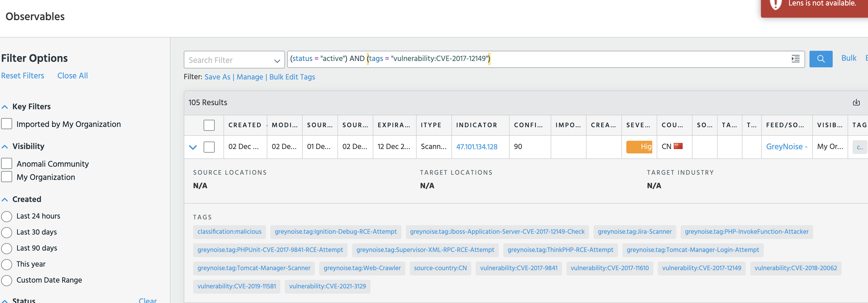Click the Reset Filters link
Screen dimensions: 868x303
23,76
